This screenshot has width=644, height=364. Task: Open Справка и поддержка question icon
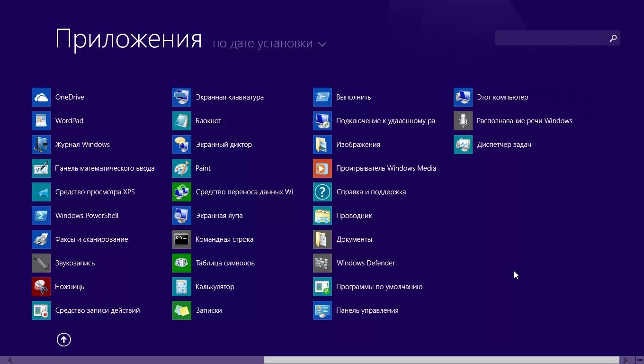(322, 192)
